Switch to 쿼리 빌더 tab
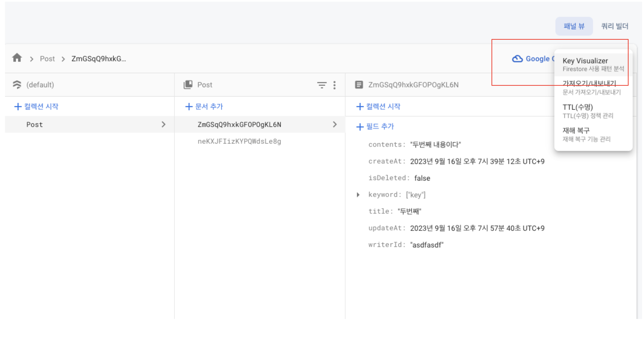Screen dimensions: 644x353 [614, 26]
